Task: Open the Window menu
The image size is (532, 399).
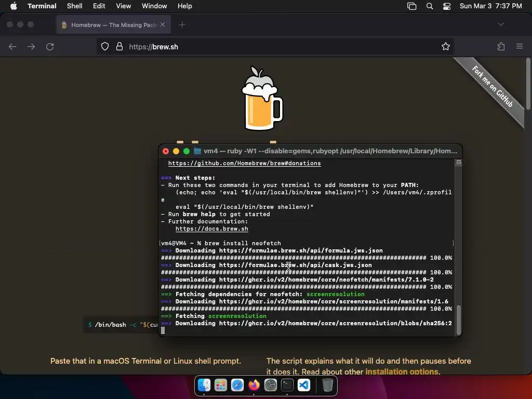Action: click(x=154, y=6)
